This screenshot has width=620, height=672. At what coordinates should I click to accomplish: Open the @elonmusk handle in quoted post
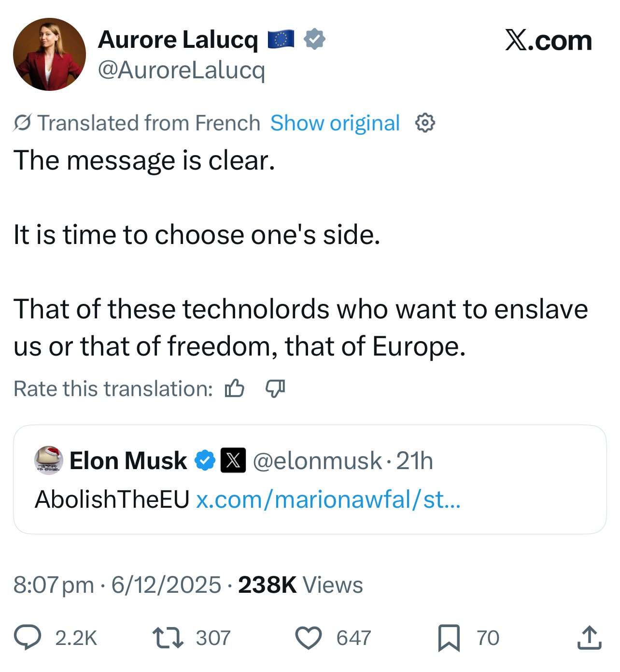(317, 460)
